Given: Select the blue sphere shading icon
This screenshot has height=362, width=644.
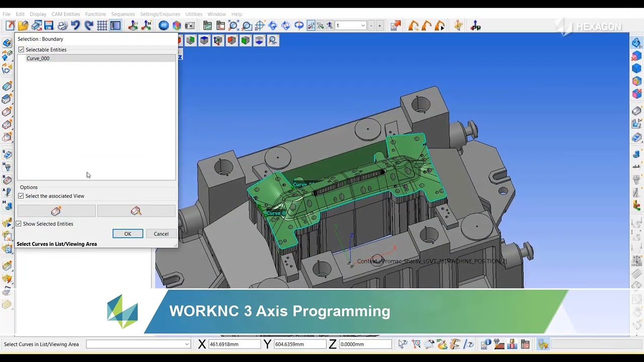Looking at the screenshot, I should click(x=164, y=26).
